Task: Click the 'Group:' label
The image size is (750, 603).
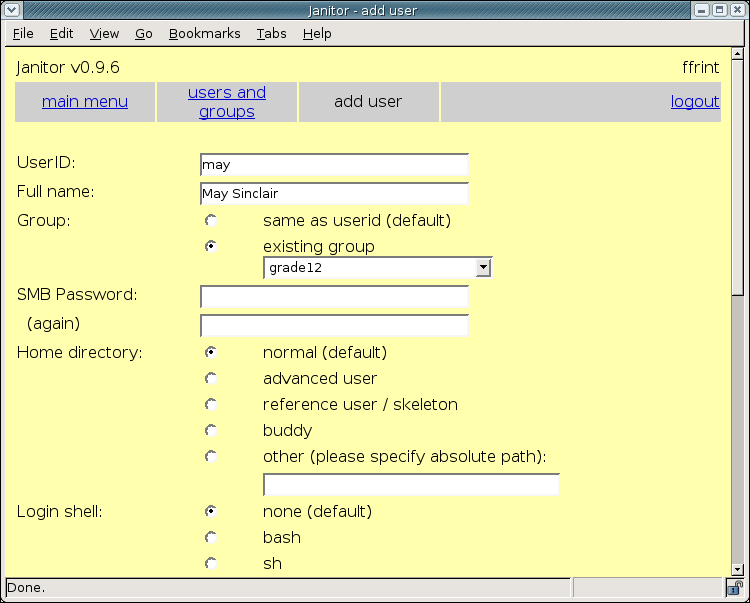Action: point(44,220)
